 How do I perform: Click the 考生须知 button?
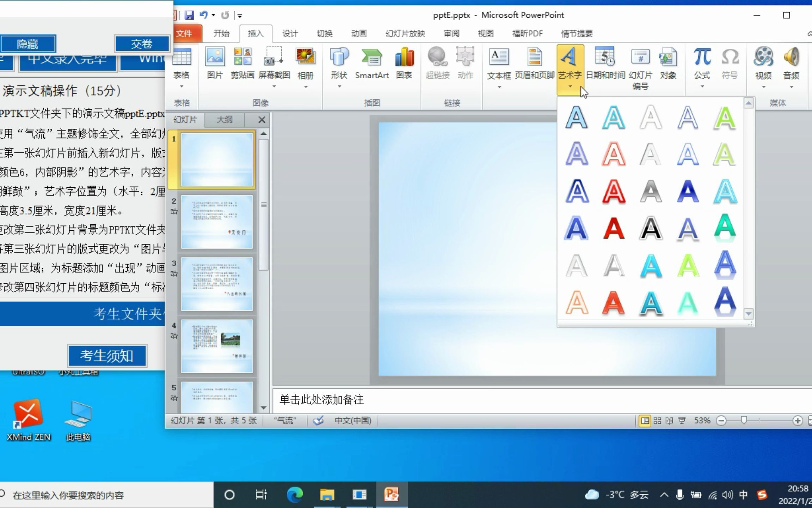107,356
